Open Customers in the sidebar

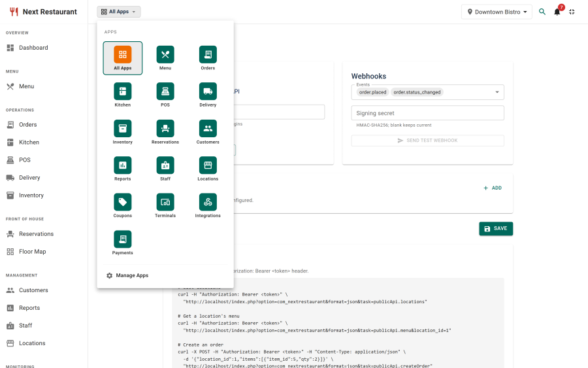coord(44,290)
